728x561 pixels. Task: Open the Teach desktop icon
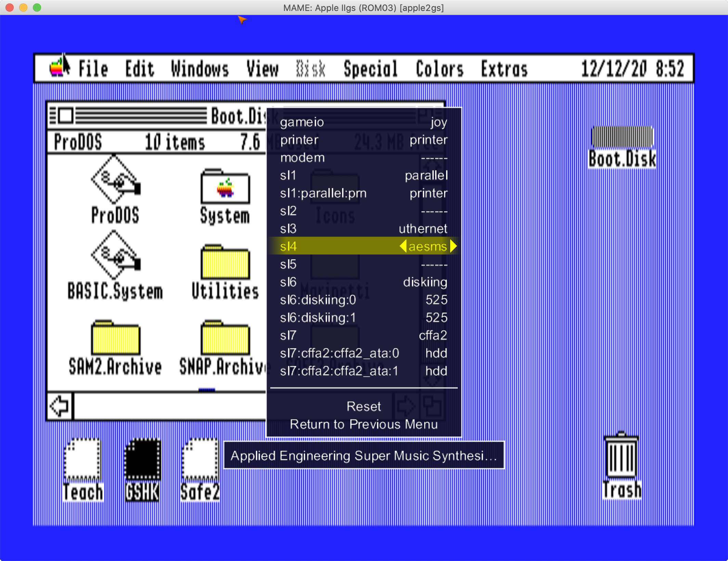pos(82,459)
